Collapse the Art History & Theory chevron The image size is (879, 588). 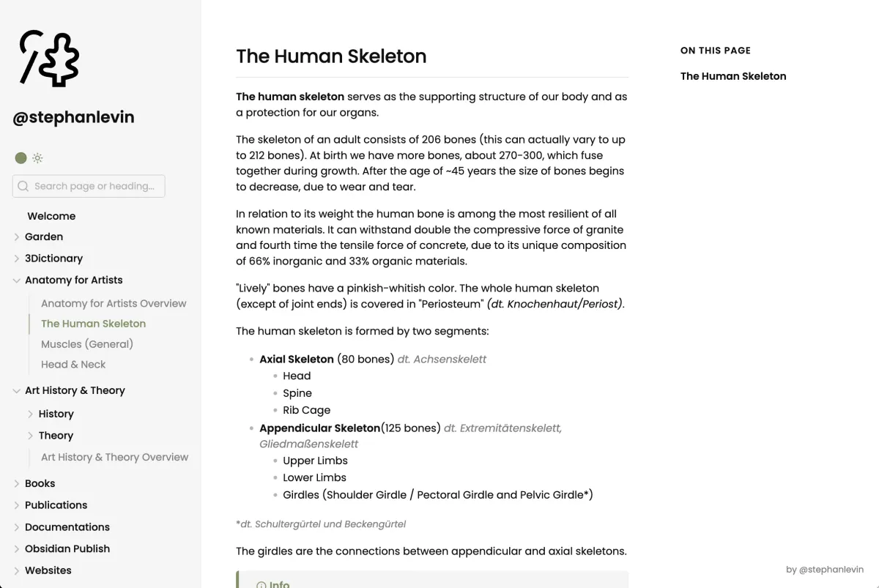17,391
